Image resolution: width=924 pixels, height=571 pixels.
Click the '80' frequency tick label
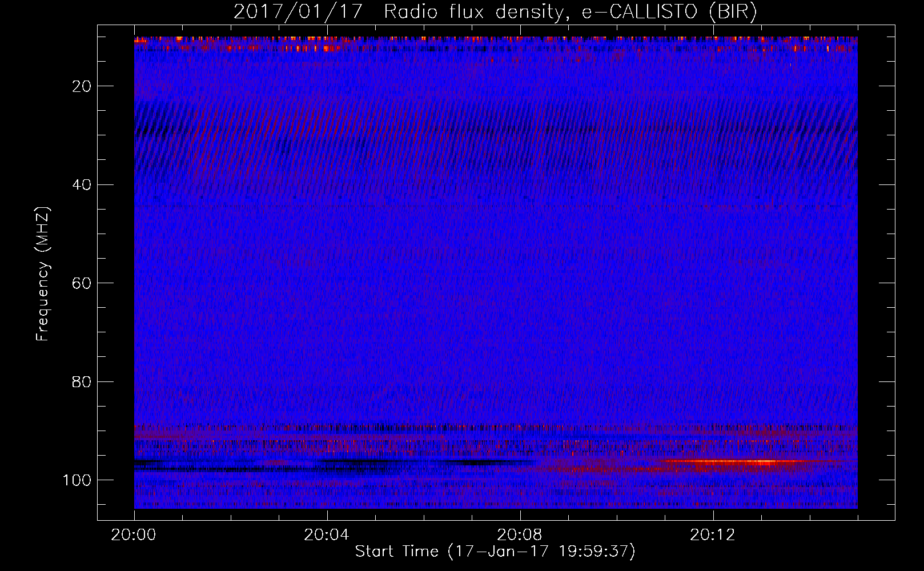(x=82, y=381)
